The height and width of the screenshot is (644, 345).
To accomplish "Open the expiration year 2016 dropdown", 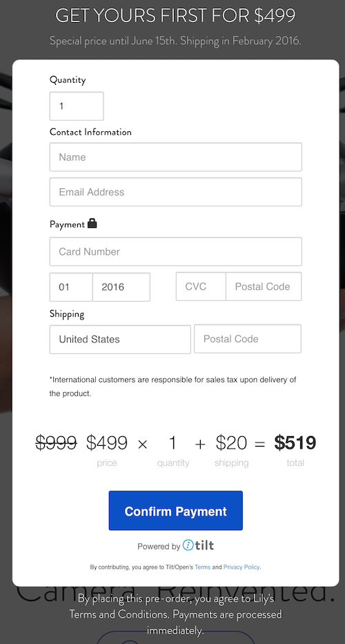I will click(121, 286).
